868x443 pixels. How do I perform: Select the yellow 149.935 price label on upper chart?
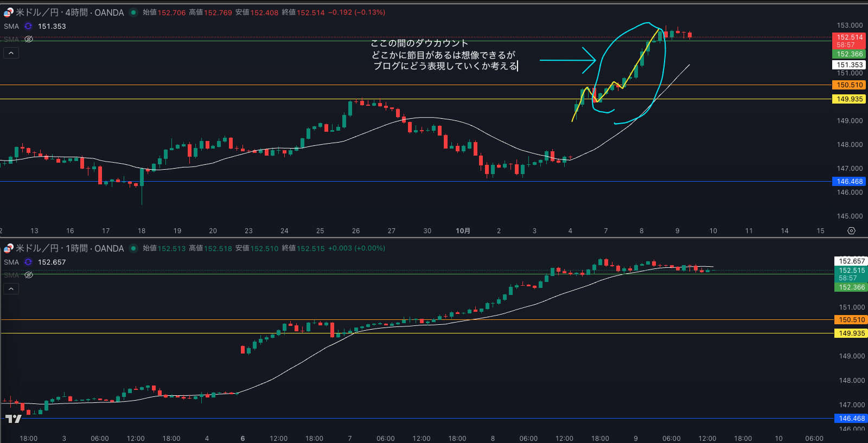pos(849,99)
